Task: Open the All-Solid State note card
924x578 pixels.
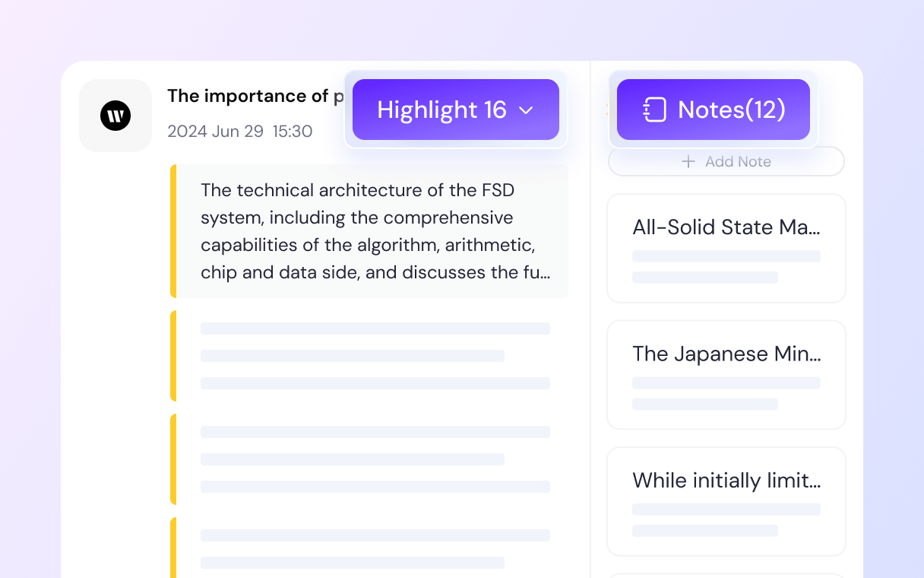Action: [726, 248]
